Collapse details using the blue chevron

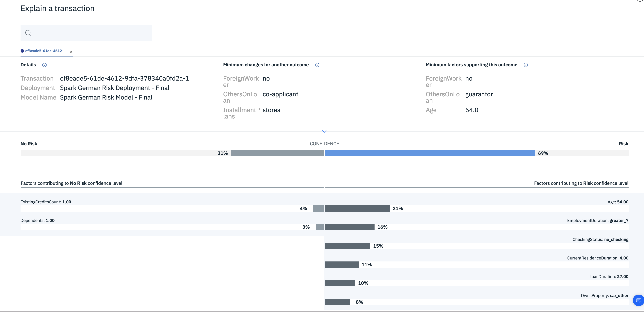pyautogui.click(x=324, y=131)
